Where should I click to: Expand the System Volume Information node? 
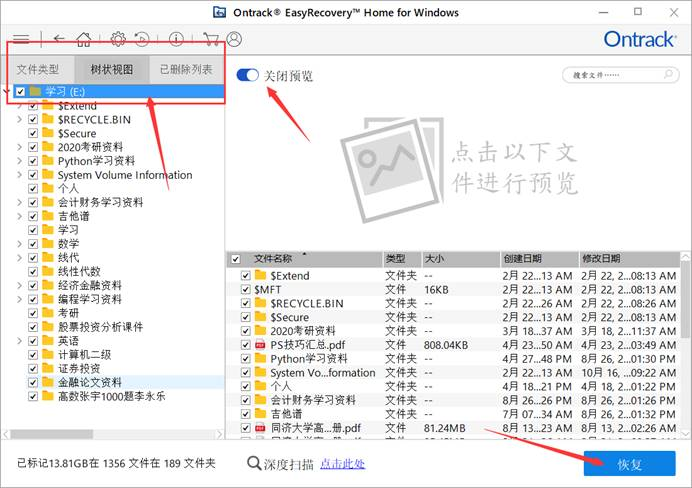19,175
